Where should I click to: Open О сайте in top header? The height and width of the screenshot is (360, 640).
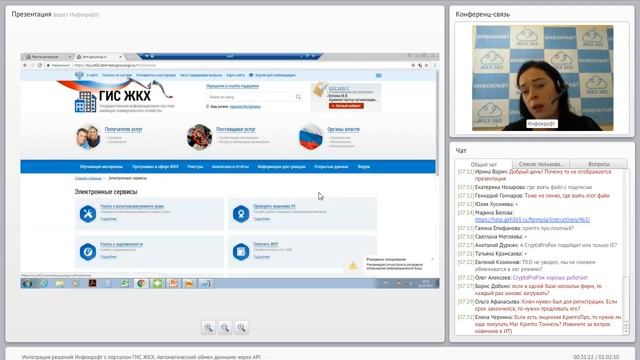click(x=92, y=76)
